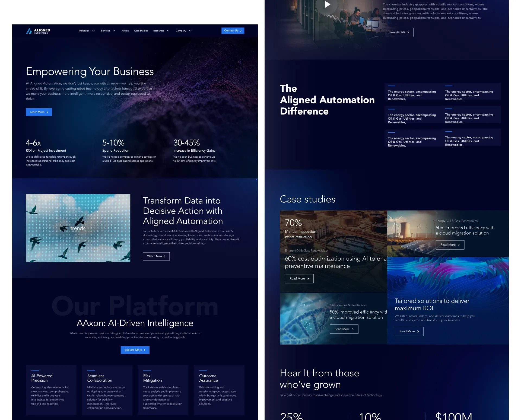Open Case Studies in navigation
Image resolution: width=521 pixels, height=420 pixels.
141,31
